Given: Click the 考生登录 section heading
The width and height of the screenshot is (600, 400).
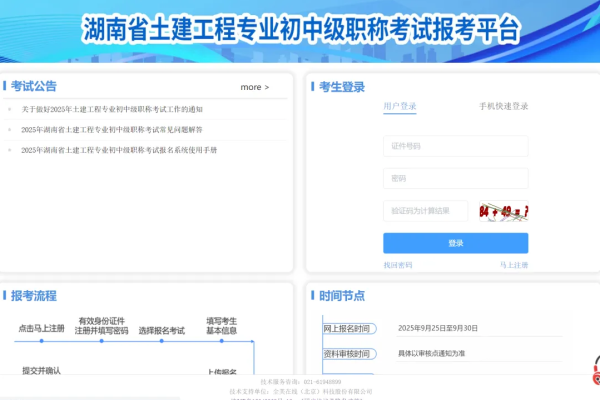Looking at the screenshot, I should [342, 87].
